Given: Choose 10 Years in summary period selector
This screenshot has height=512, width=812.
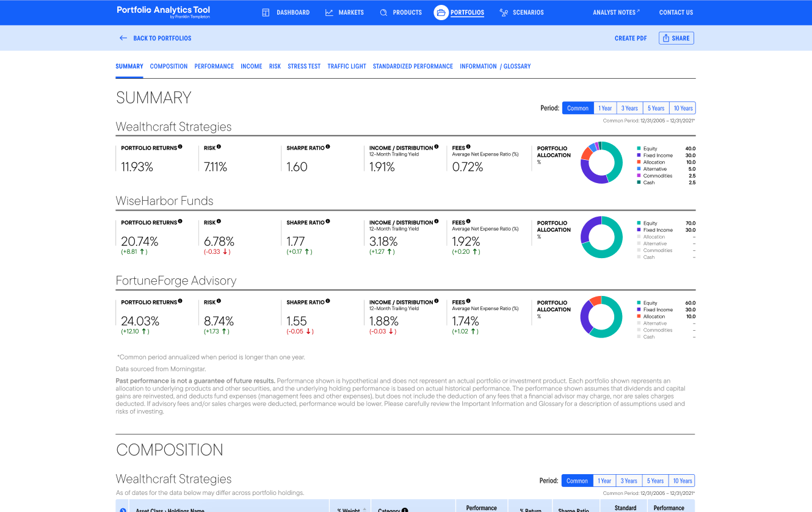Looking at the screenshot, I should pyautogui.click(x=683, y=108).
